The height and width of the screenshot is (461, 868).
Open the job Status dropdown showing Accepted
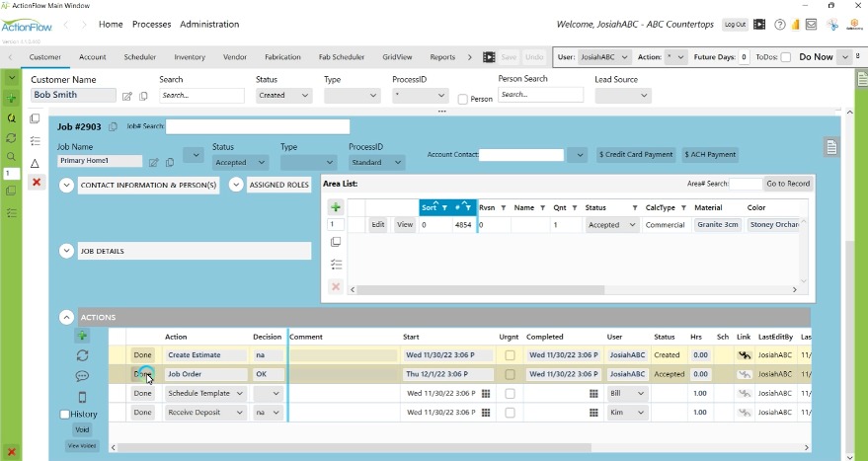pyautogui.click(x=240, y=163)
